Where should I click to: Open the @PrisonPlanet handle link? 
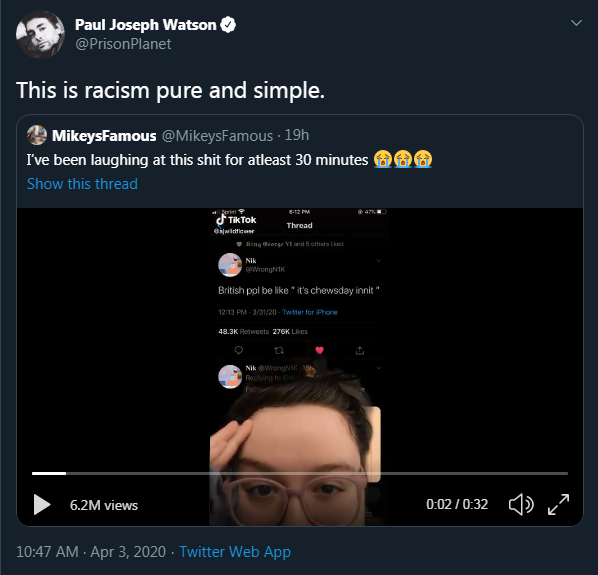[x=123, y=44]
